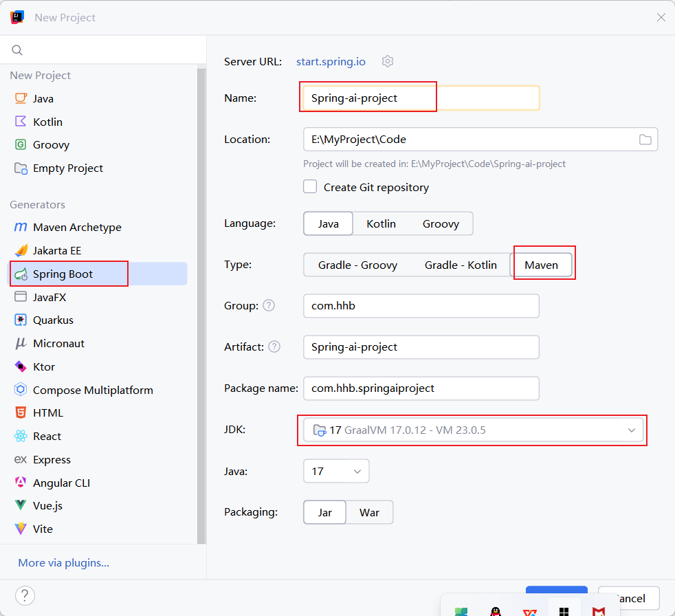Click the QQ penguin tray icon
The width and height of the screenshot is (675, 616).
click(x=496, y=611)
